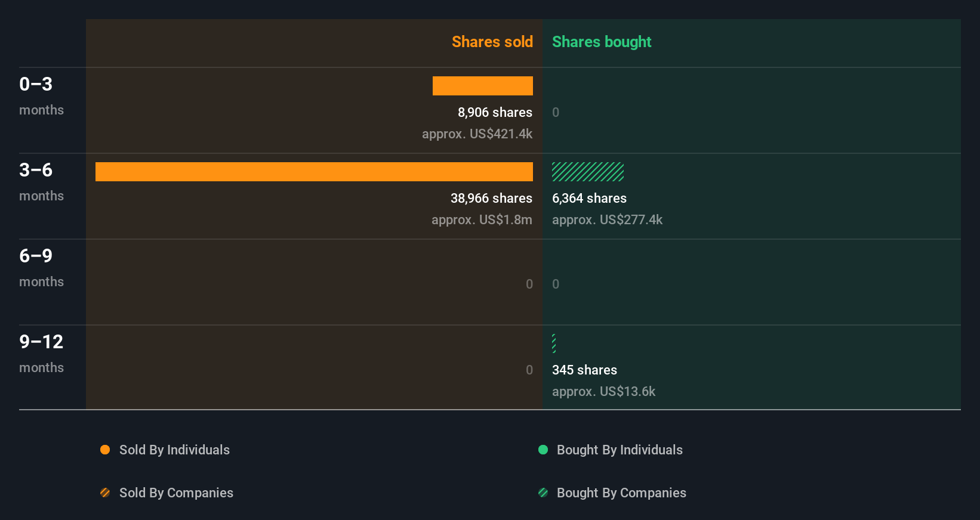Click the 9–12 months row label
This screenshot has height=520, width=980.
[x=41, y=354]
